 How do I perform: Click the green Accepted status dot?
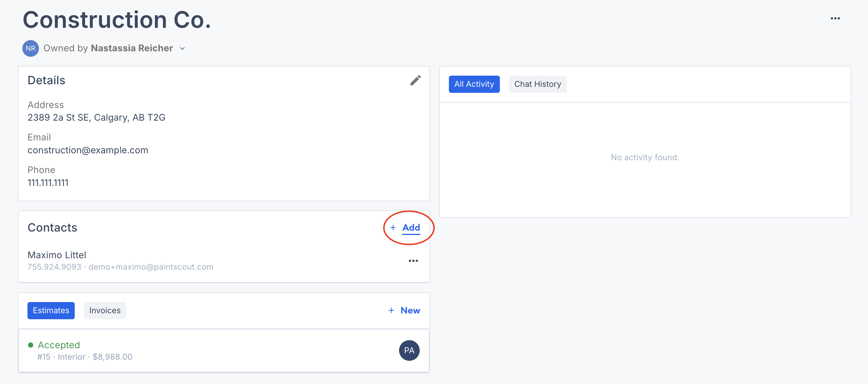[x=31, y=345]
